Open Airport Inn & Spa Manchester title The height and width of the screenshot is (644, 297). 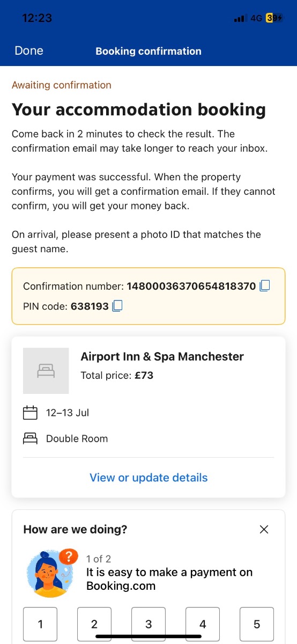[x=162, y=356]
